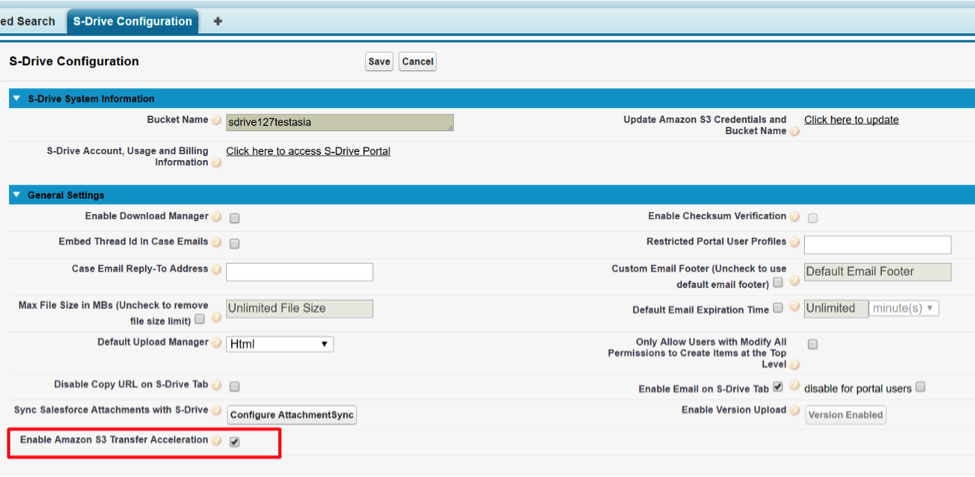Open help icon beside Embed Thread Id
975x477 pixels.
point(216,242)
